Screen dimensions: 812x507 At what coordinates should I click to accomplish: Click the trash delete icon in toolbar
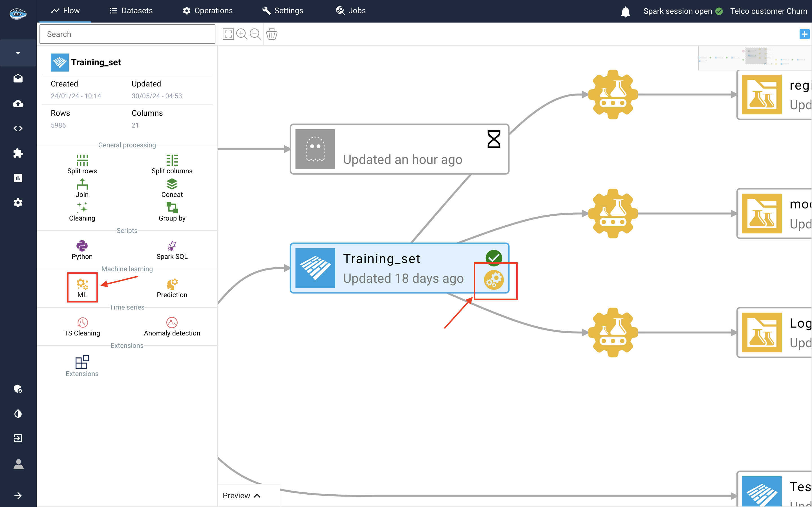(272, 34)
